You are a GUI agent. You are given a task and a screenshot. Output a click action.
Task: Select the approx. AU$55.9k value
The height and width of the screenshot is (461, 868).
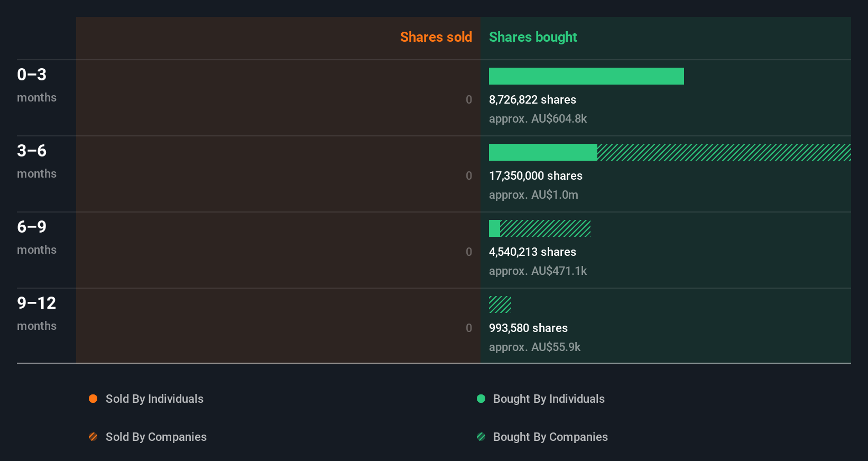(534, 347)
